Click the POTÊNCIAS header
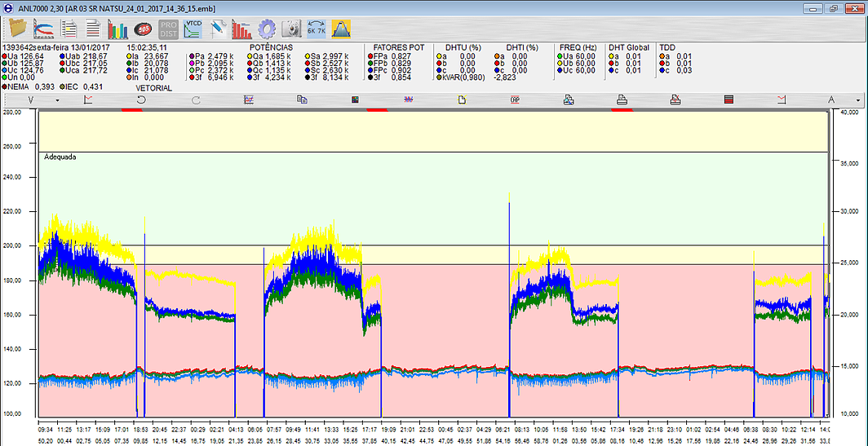The width and height of the screenshot is (868, 446). 271,47
